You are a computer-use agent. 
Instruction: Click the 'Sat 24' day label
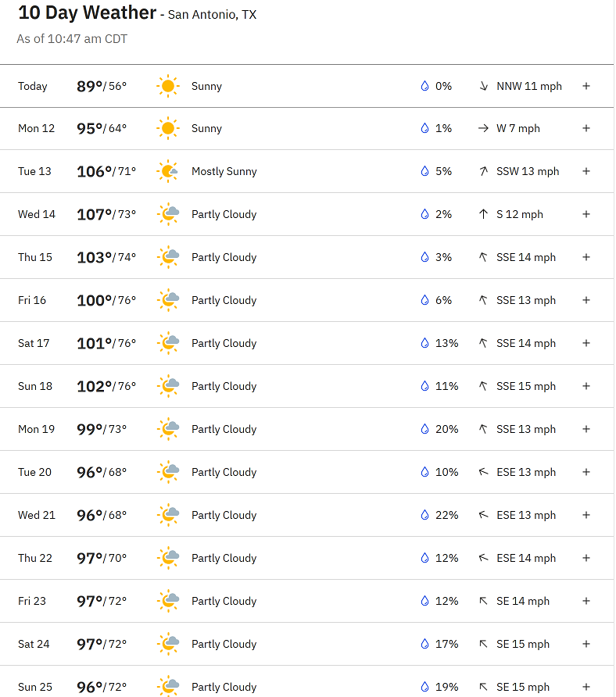pyautogui.click(x=34, y=644)
